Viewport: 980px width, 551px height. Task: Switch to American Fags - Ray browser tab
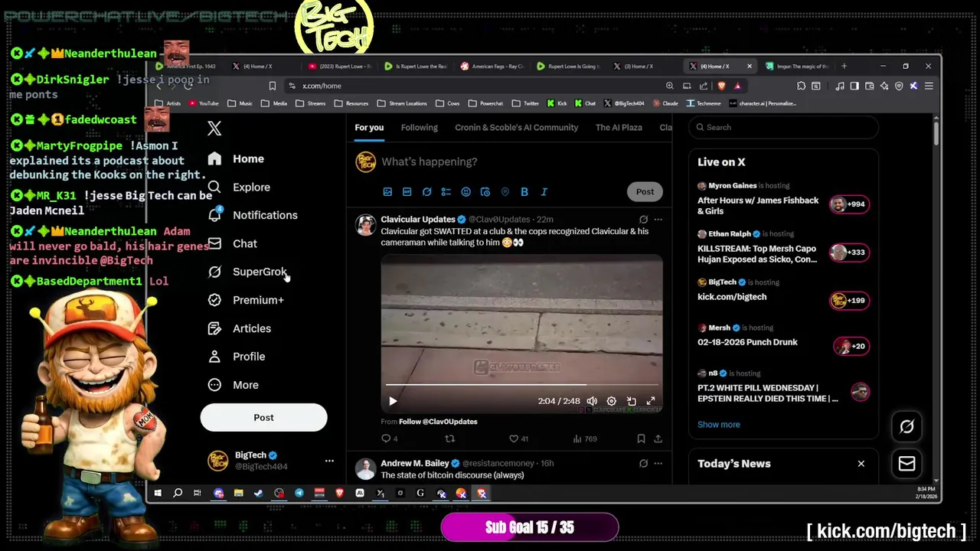pos(492,66)
